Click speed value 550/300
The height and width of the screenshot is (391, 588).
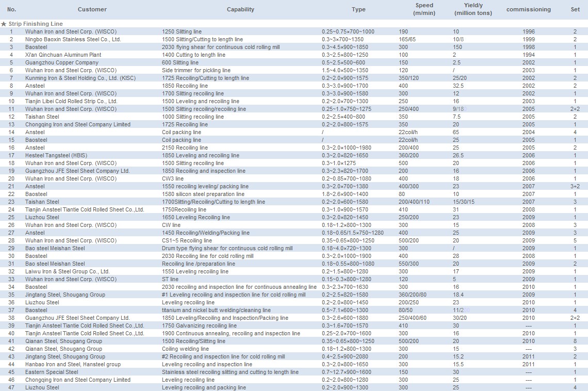[409, 264]
